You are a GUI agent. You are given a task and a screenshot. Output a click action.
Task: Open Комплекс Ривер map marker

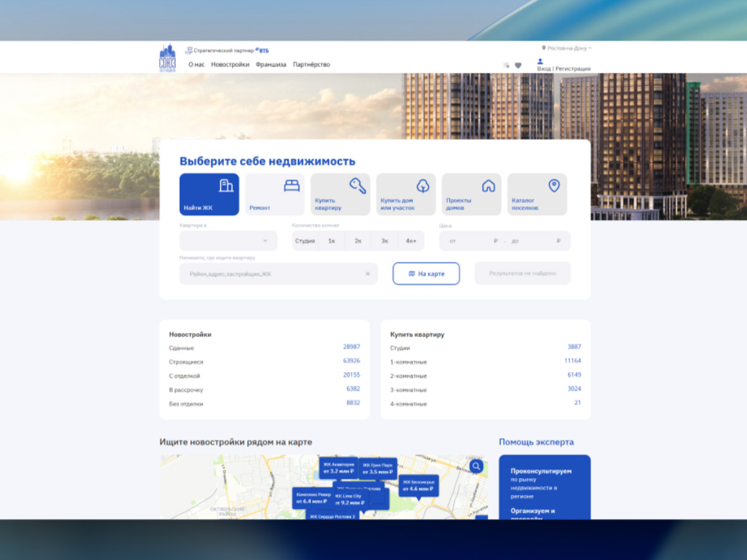pos(314,498)
